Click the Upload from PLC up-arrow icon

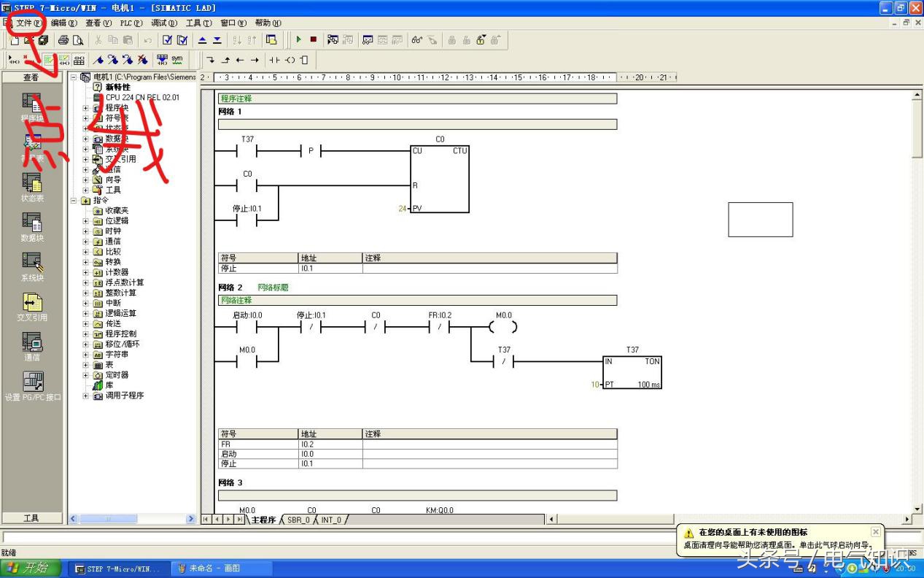(203, 40)
